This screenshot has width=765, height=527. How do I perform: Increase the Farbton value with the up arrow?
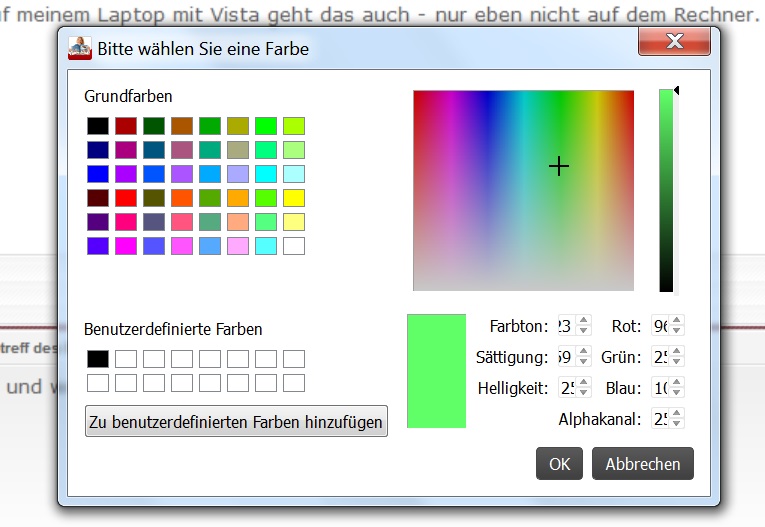(584, 321)
